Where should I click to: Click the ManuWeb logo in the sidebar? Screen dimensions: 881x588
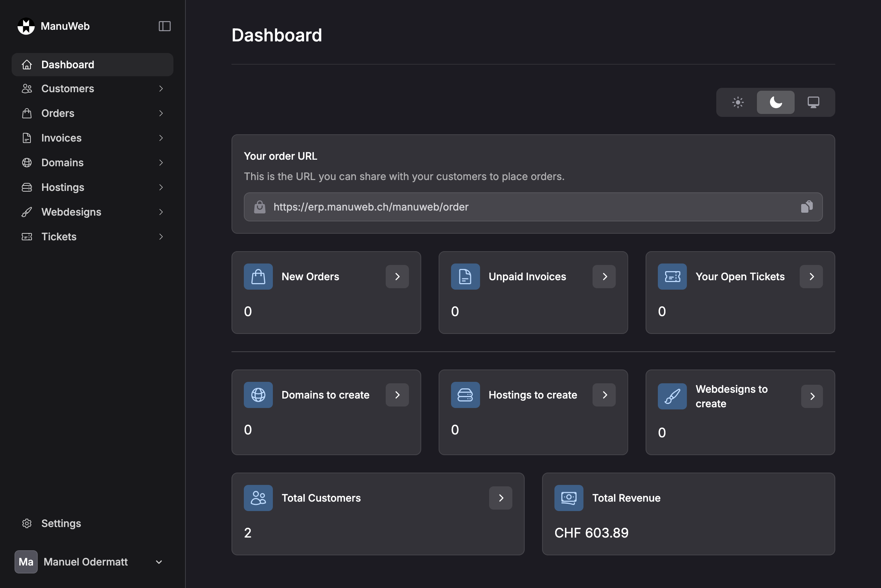[x=26, y=26]
